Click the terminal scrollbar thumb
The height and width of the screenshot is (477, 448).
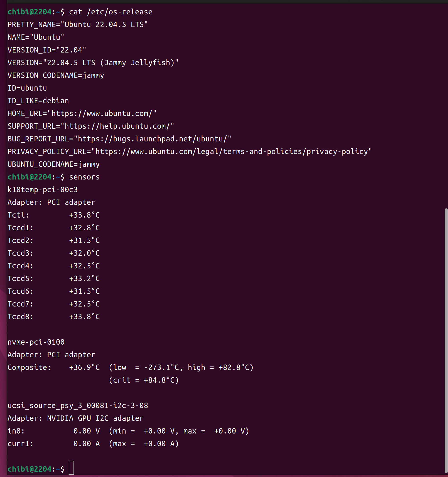click(x=446, y=339)
